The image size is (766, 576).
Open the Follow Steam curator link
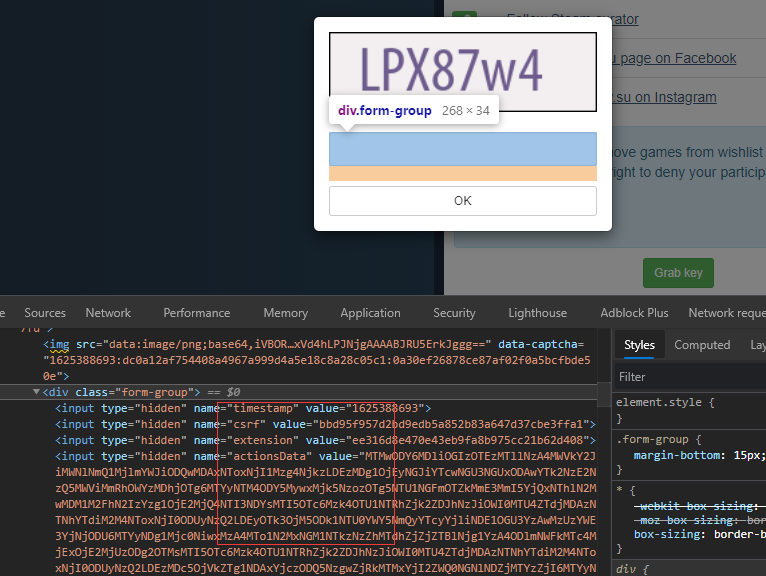[x=573, y=19]
